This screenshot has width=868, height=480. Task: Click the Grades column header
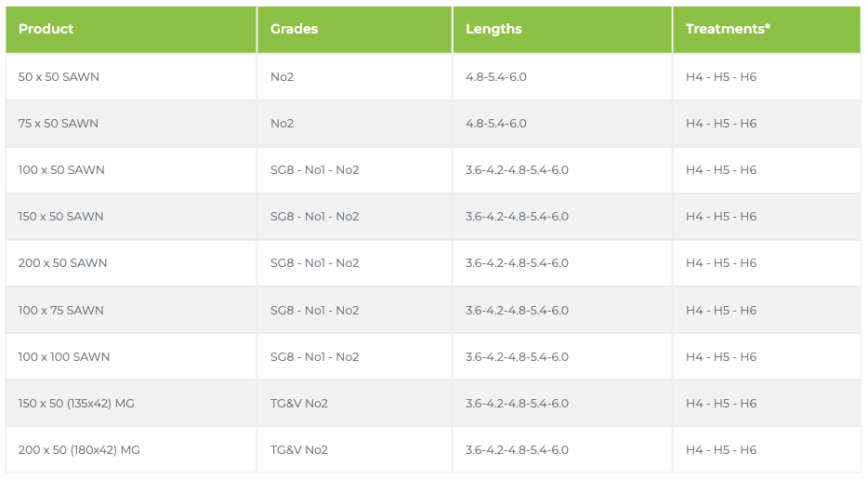[x=294, y=29]
